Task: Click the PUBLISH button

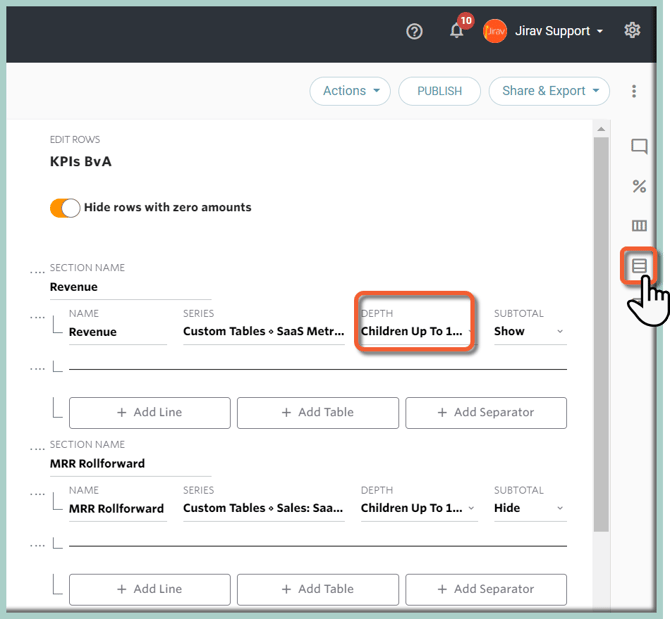Action: pos(439,91)
